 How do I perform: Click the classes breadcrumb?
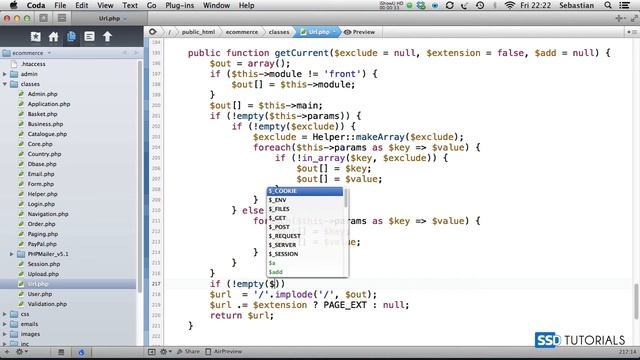[x=279, y=32]
